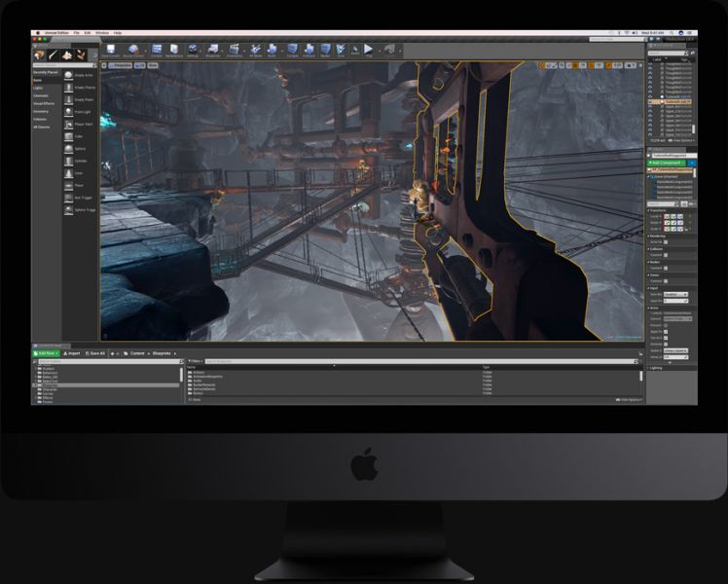Viewport: 728px width, 584px height.
Task: Select the Cylinder primitive icon
Action: (x=69, y=162)
